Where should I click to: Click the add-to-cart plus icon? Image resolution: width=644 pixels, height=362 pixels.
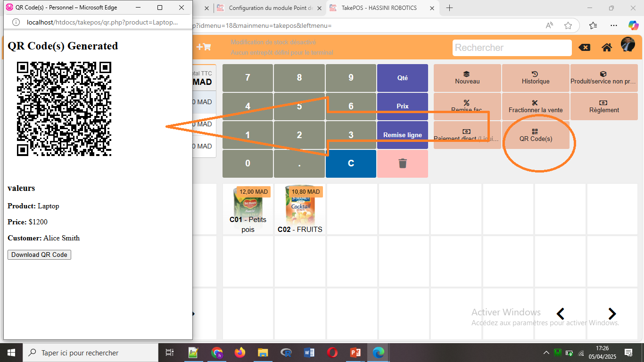click(x=204, y=47)
